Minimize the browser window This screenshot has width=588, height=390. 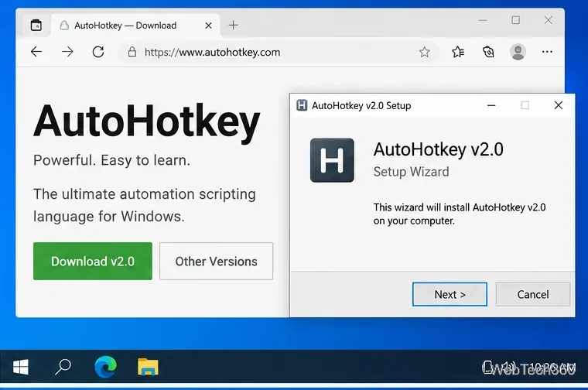483,20
